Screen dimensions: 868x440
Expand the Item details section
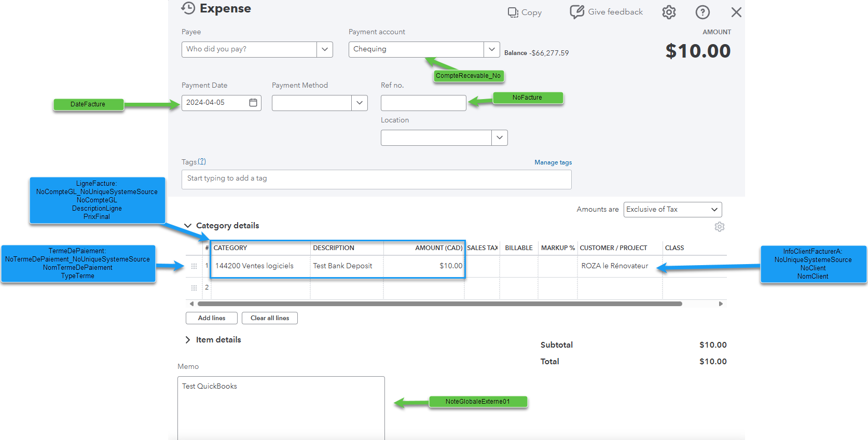pos(188,340)
